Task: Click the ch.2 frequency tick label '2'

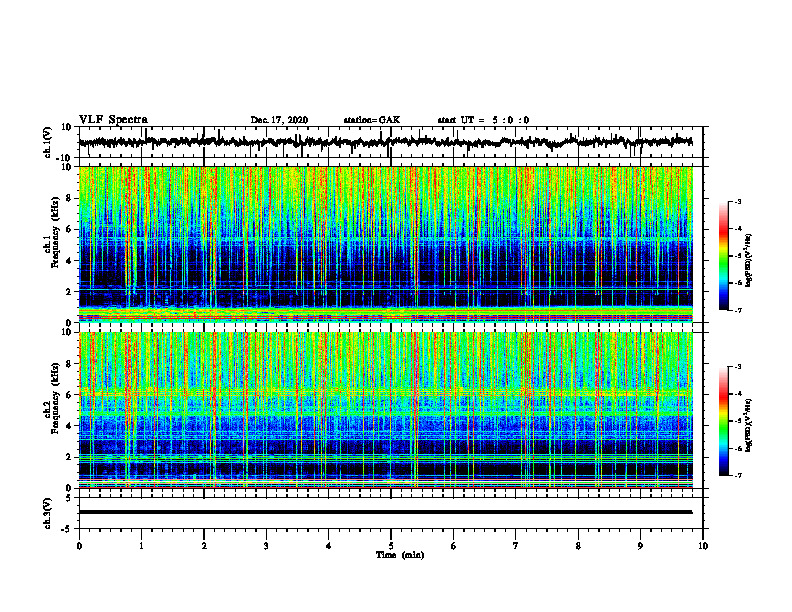Action: (x=69, y=456)
